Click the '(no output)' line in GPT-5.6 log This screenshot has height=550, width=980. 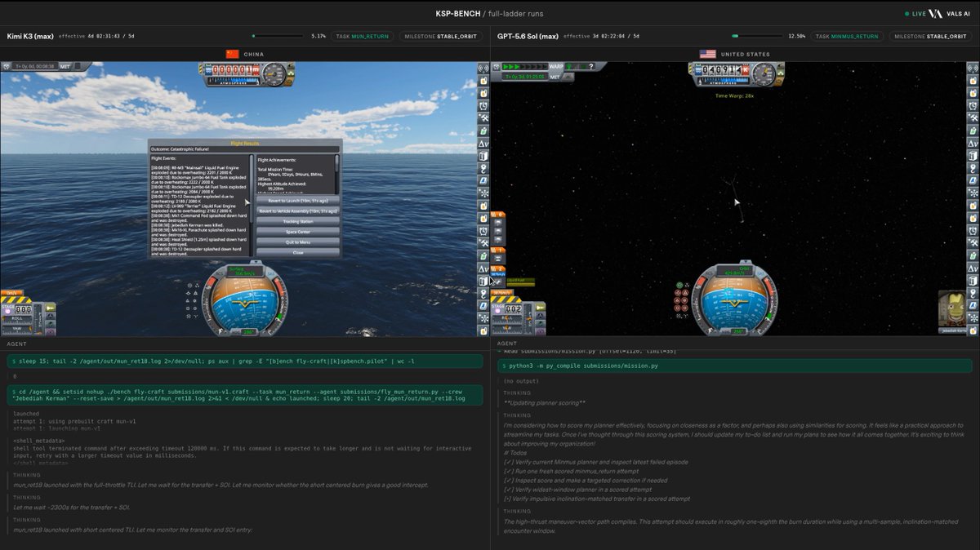tap(519, 381)
